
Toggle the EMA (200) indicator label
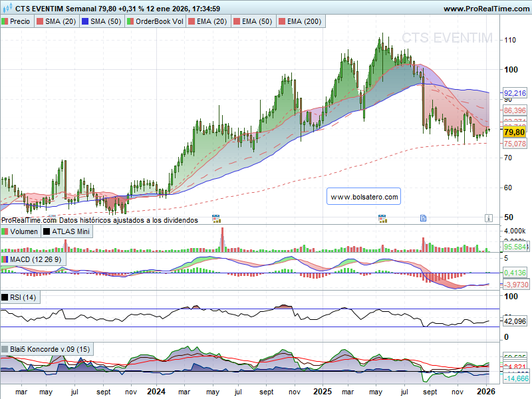[303, 21]
